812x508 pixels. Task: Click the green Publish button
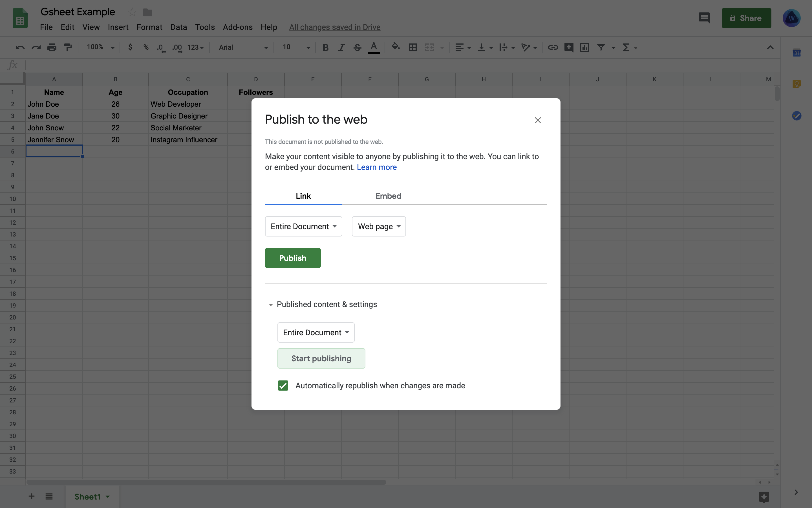(x=293, y=258)
